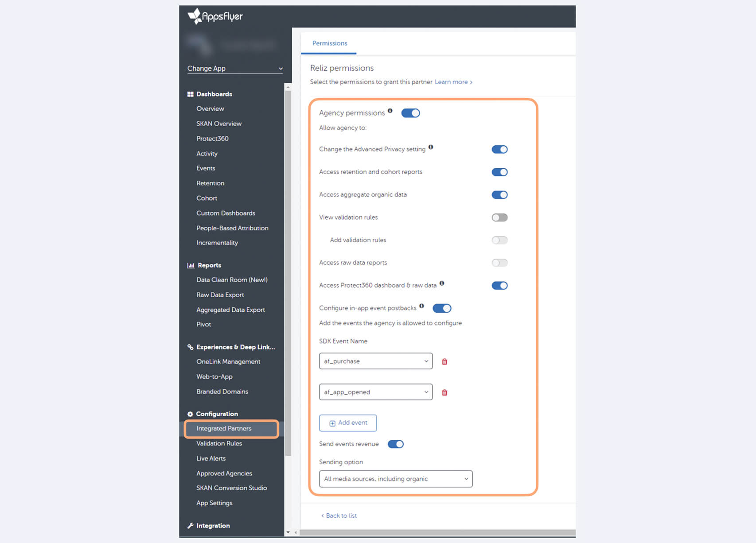Viewport: 756px width, 543px height.
Task: Click info icon beside Protect360 dashboard & raw data
Action: coord(442,283)
